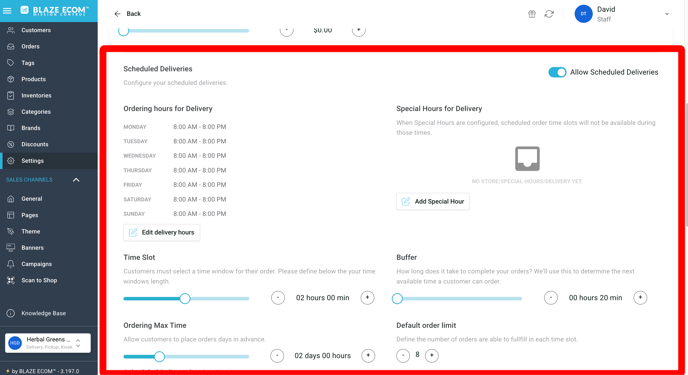This screenshot has height=375, width=688.
Task: Click the refresh sync icon
Action: tap(549, 14)
